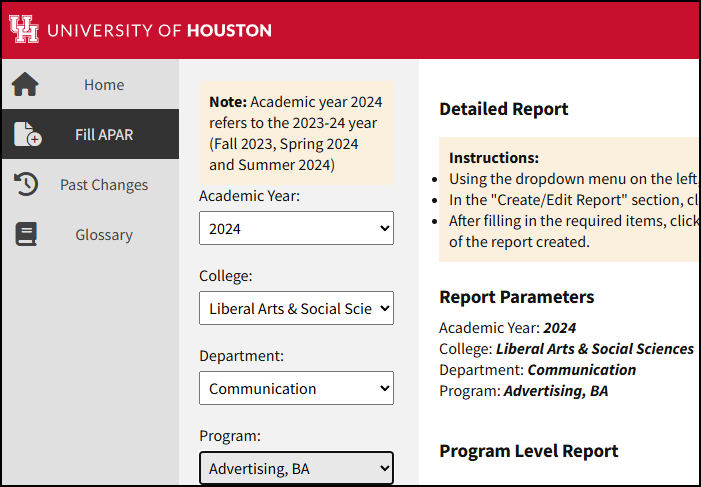Viewport: 701px width, 487px height.
Task: Expand the College dropdown list
Action: (296, 308)
